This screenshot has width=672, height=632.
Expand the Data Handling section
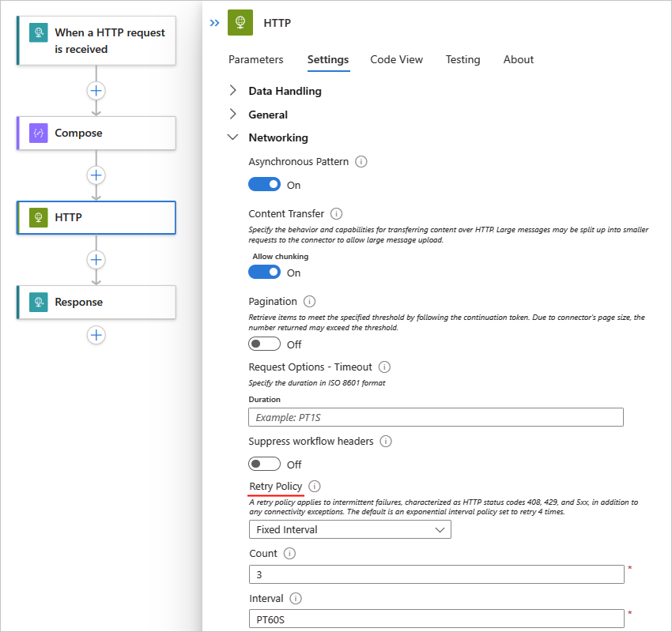click(x=232, y=91)
